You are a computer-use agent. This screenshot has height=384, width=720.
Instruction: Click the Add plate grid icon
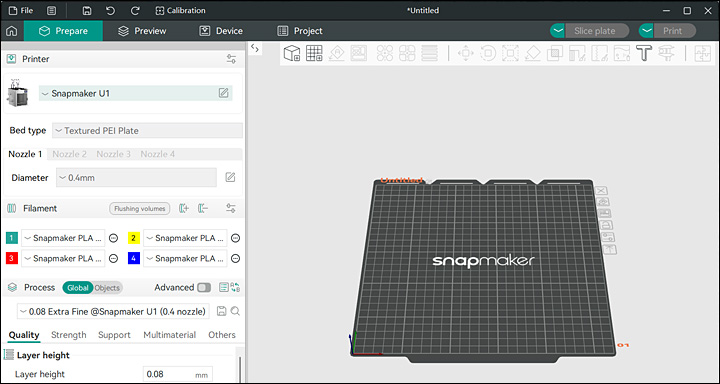[315, 53]
